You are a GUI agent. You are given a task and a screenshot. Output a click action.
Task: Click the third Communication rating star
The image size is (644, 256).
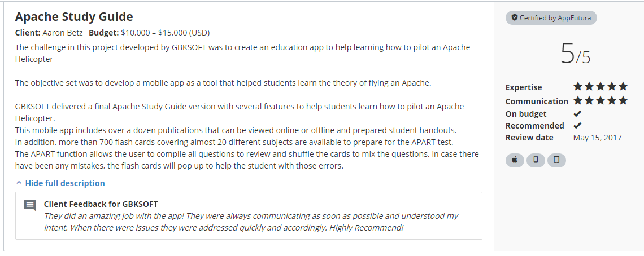pos(601,100)
